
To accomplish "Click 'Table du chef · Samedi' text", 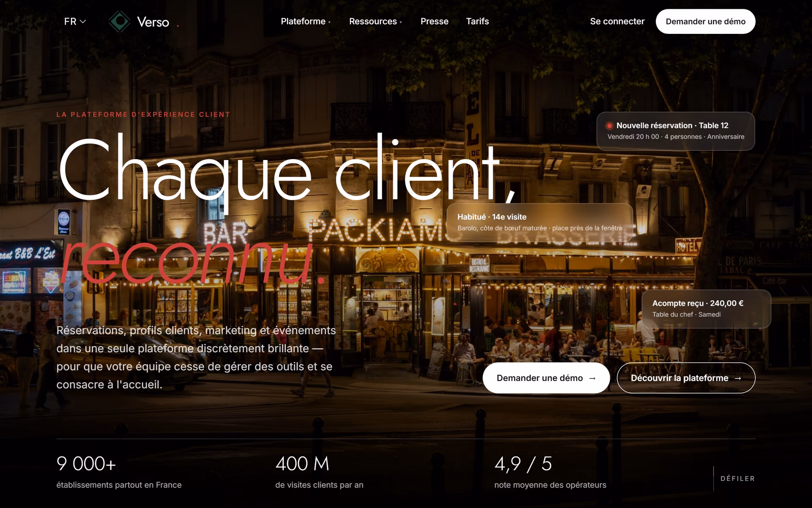I will coord(686,315).
